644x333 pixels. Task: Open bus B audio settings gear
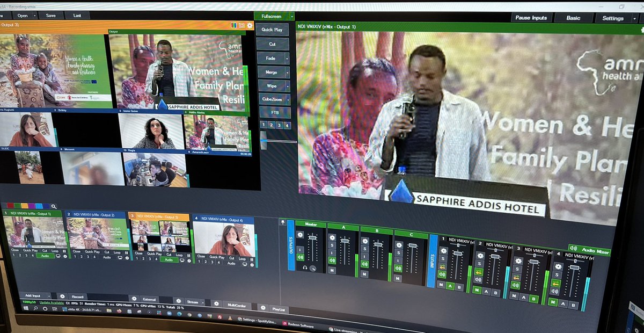(x=364, y=241)
